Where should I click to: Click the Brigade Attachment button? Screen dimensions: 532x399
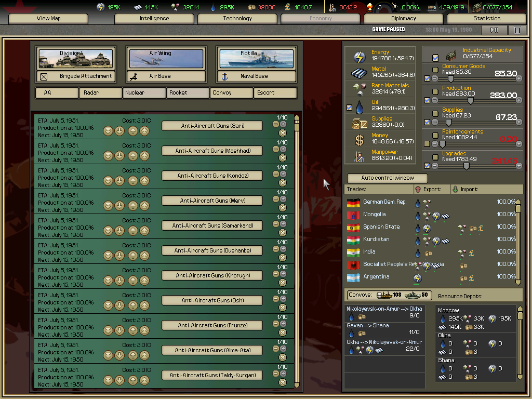pyautogui.click(x=76, y=76)
